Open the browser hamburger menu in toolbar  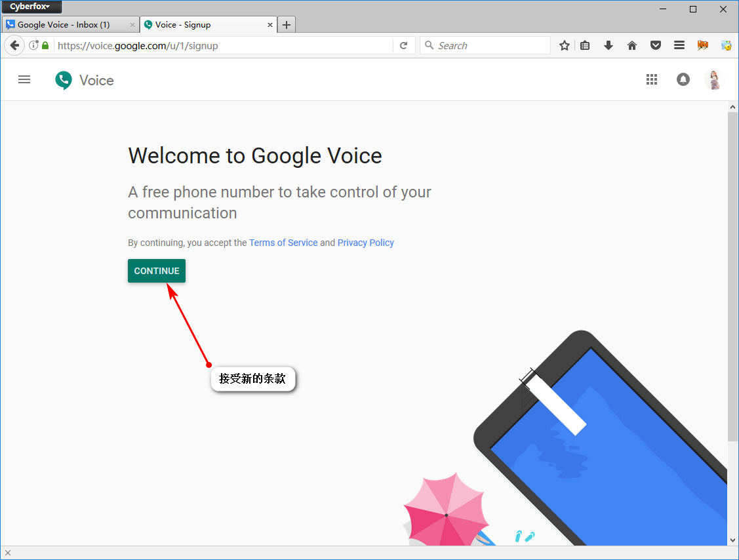coord(679,46)
